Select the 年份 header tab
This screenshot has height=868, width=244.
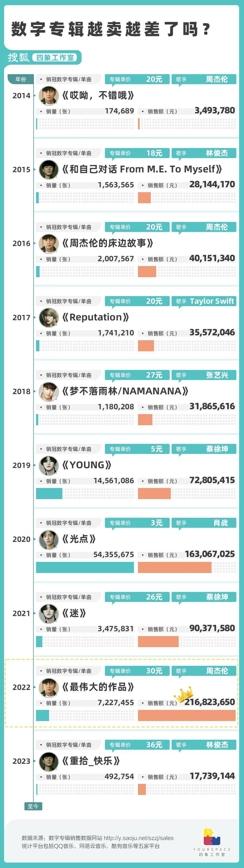pos(21,79)
